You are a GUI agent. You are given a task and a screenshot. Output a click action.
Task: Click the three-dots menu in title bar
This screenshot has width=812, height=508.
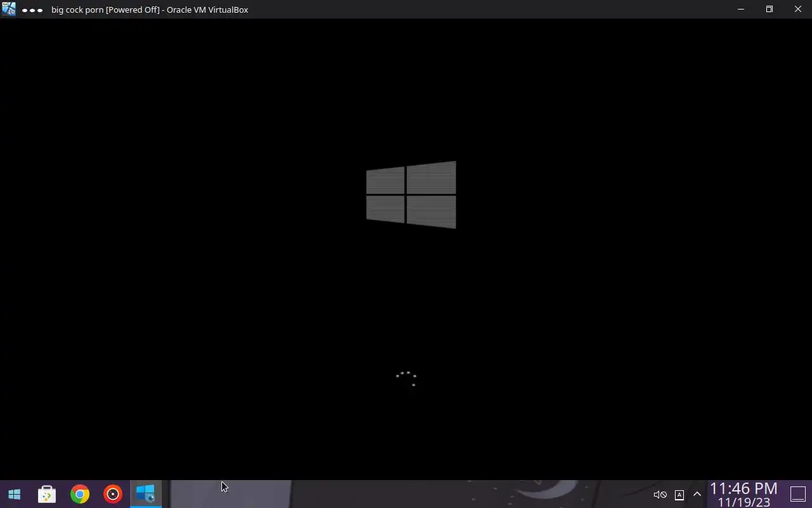(x=32, y=10)
